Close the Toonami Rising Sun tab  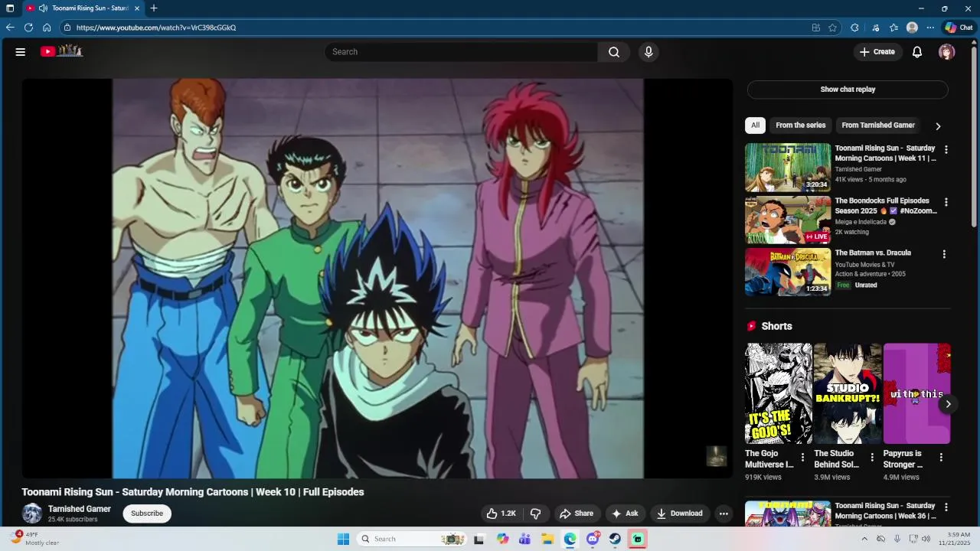[x=137, y=8]
